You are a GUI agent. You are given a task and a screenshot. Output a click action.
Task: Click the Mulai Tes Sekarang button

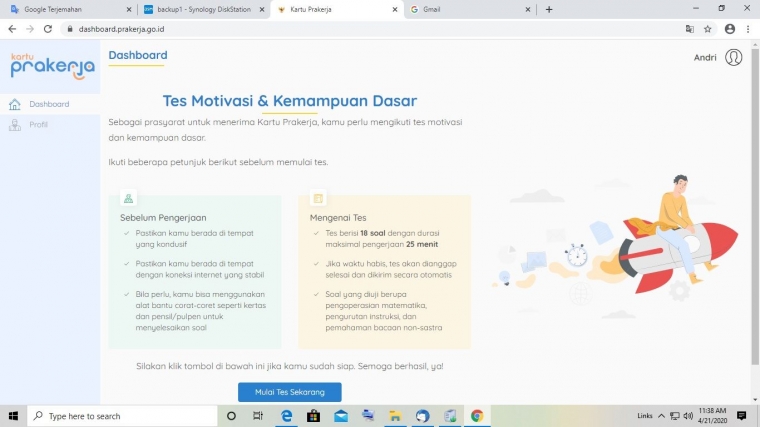point(289,392)
